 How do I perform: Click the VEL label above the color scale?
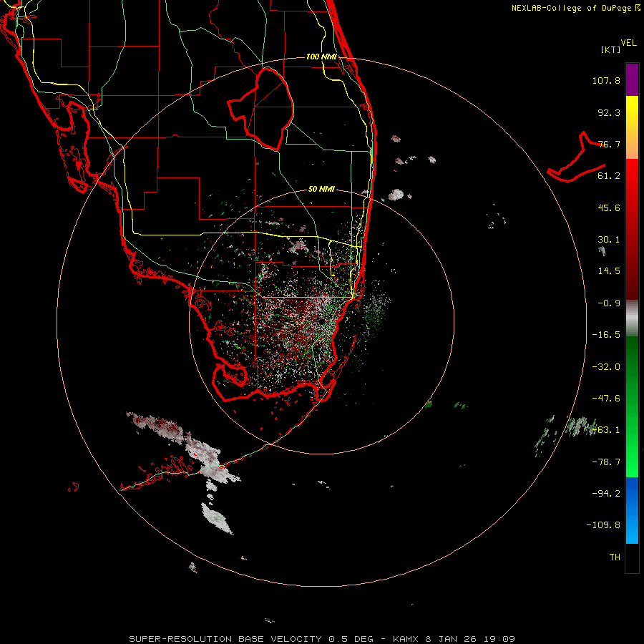pos(628,42)
